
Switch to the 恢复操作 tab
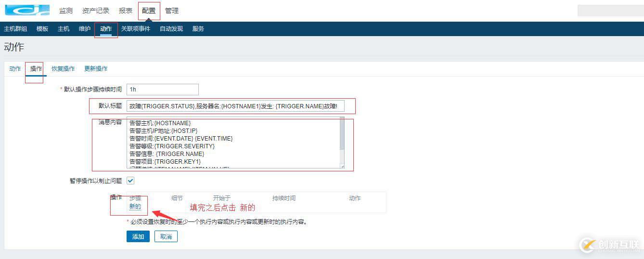click(x=63, y=69)
